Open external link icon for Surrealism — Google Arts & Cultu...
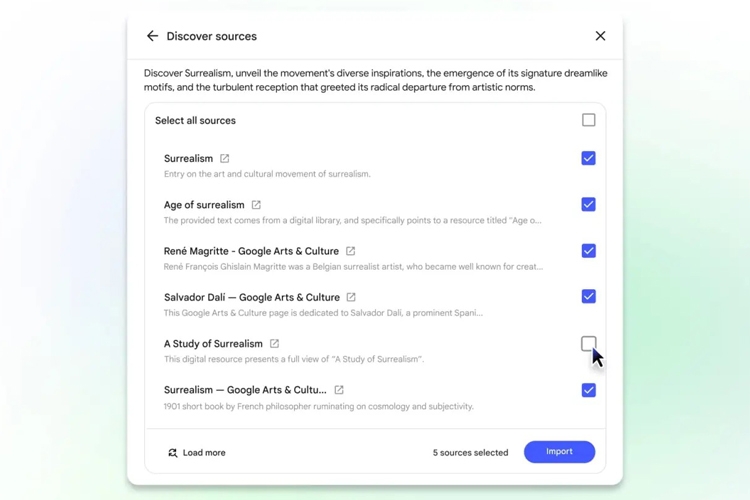The height and width of the screenshot is (500, 750). (x=339, y=390)
